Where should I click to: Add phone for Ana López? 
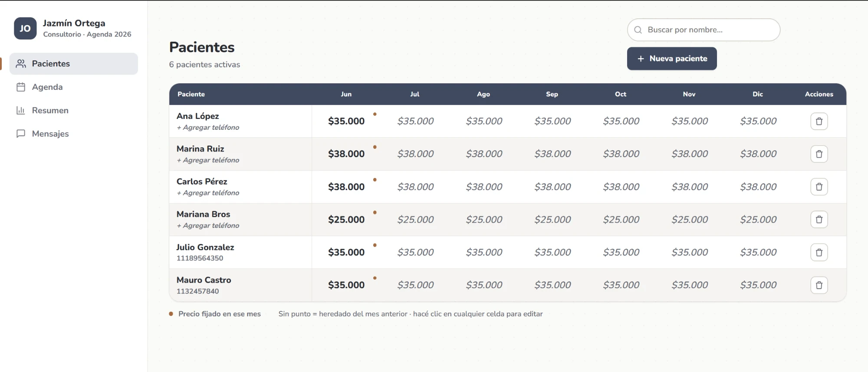(208, 128)
